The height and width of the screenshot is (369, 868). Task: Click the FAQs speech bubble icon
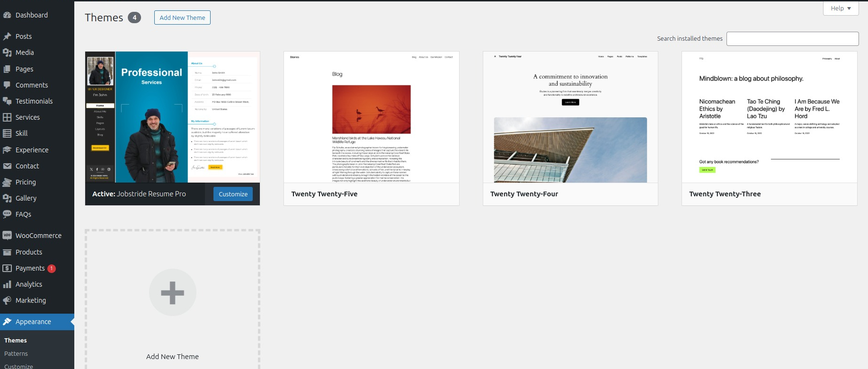point(7,214)
